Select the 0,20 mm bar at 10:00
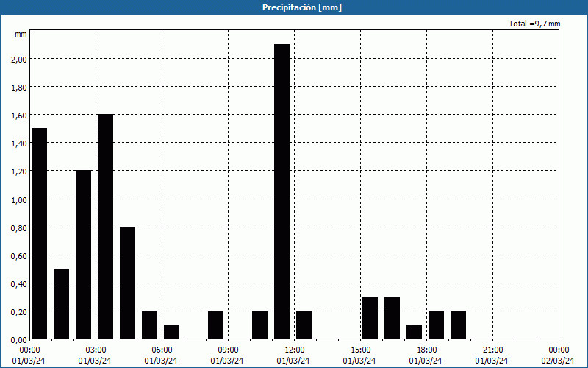588x368 pixels. click(260, 325)
